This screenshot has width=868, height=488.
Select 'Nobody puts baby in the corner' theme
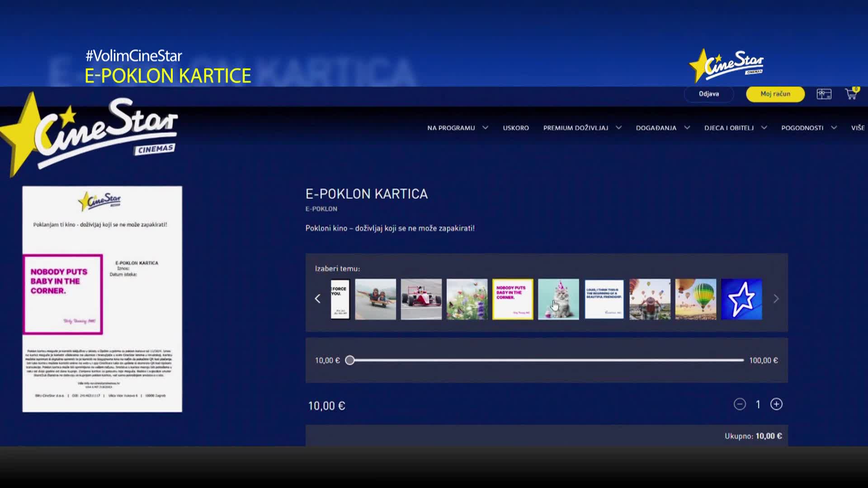click(x=513, y=299)
